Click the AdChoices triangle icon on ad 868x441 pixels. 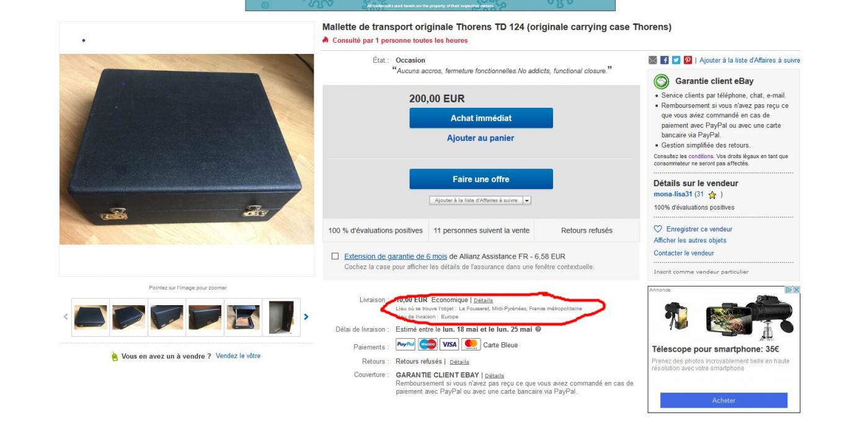coord(789,290)
